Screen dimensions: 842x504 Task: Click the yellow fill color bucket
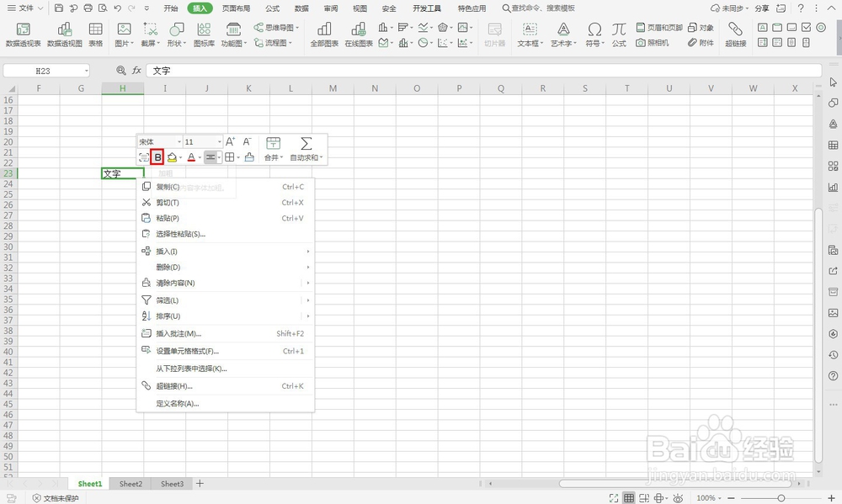coord(172,157)
